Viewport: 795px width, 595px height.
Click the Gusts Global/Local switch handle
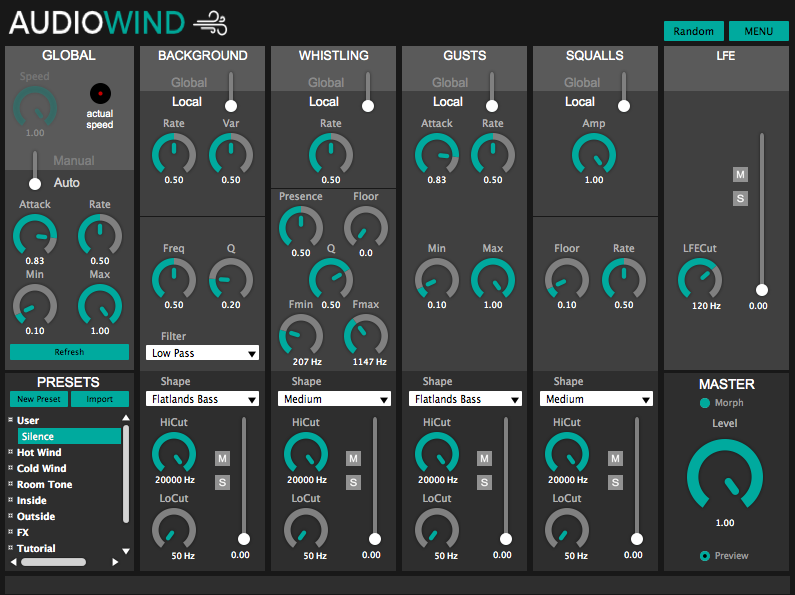492,106
